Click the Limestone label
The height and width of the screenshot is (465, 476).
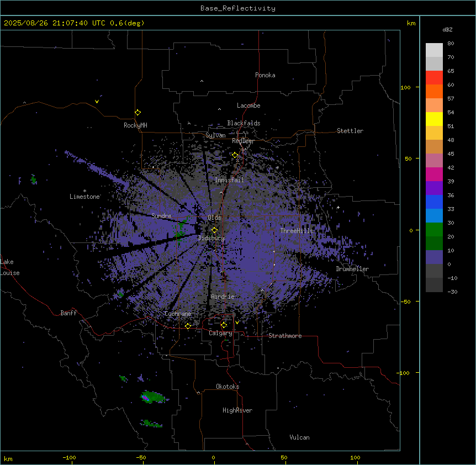click(84, 197)
